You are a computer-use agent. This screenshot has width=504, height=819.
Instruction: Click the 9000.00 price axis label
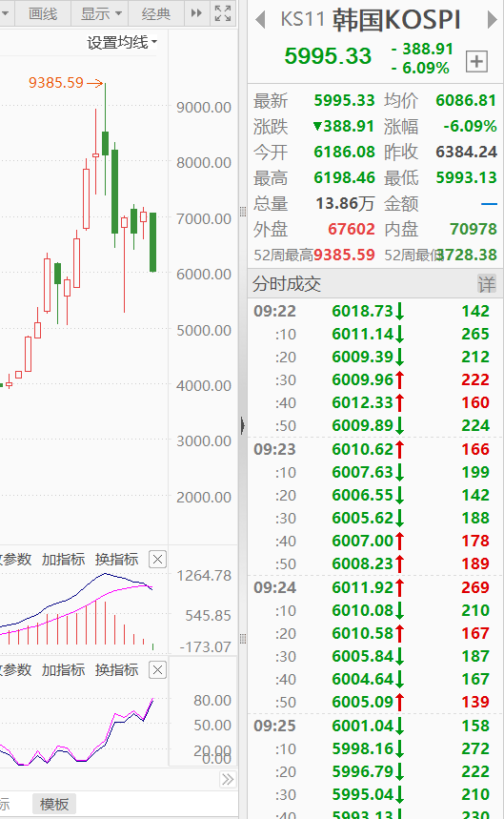click(x=204, y=107)
